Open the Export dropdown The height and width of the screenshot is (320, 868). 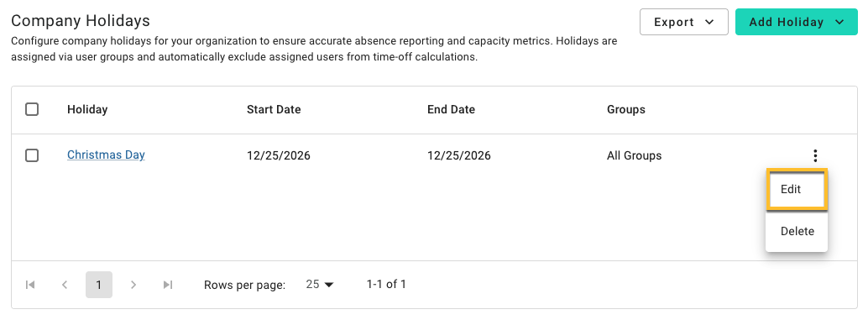pyautogui.click(x=683, y=22)
